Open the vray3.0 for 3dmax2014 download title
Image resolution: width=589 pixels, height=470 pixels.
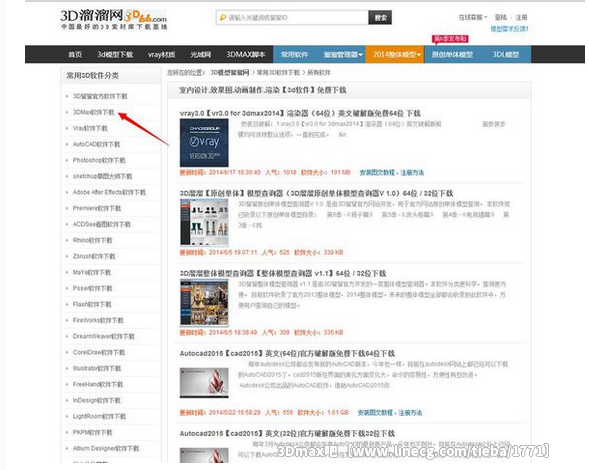[x=300, y=113]
